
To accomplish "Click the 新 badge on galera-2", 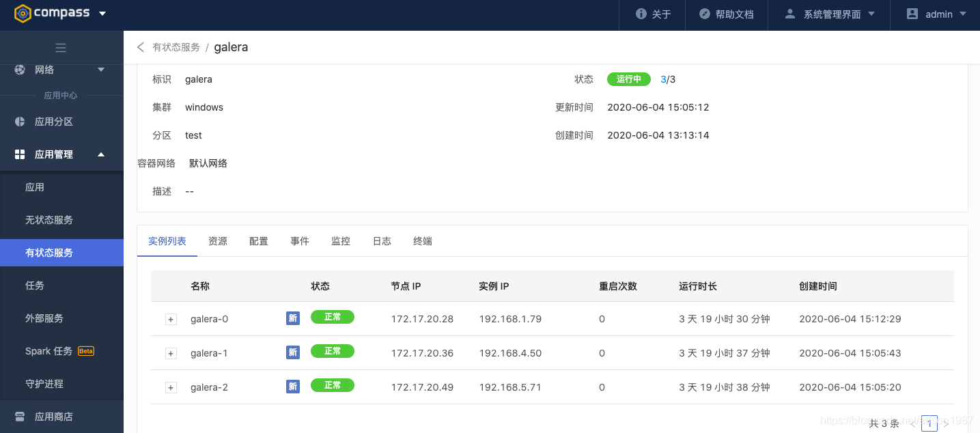I will [293, 387].
